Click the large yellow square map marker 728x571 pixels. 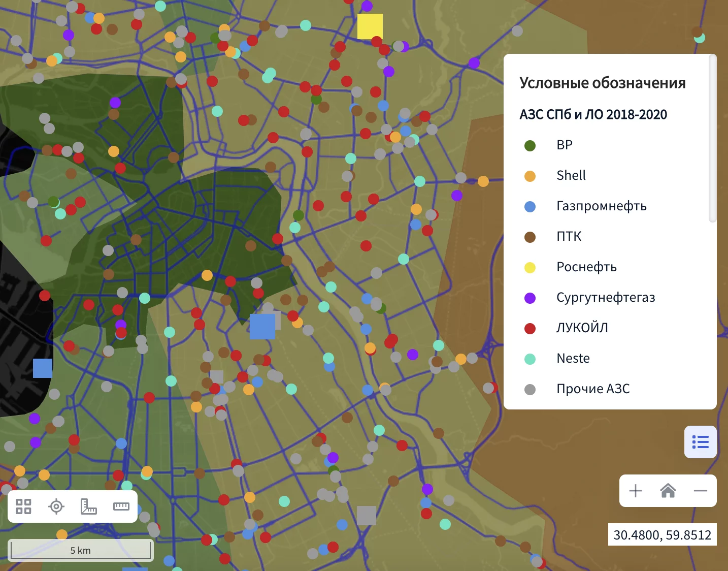[x=370, y=26]
